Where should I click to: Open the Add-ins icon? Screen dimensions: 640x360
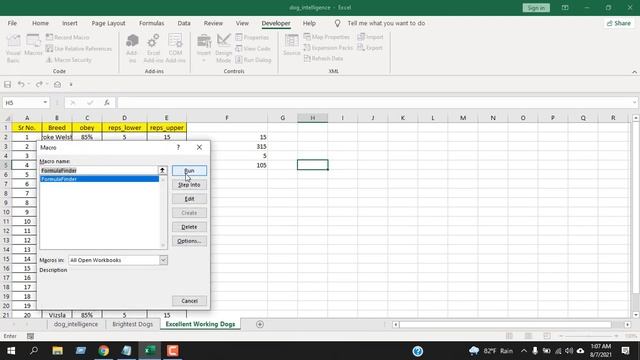tap(132, 48)
